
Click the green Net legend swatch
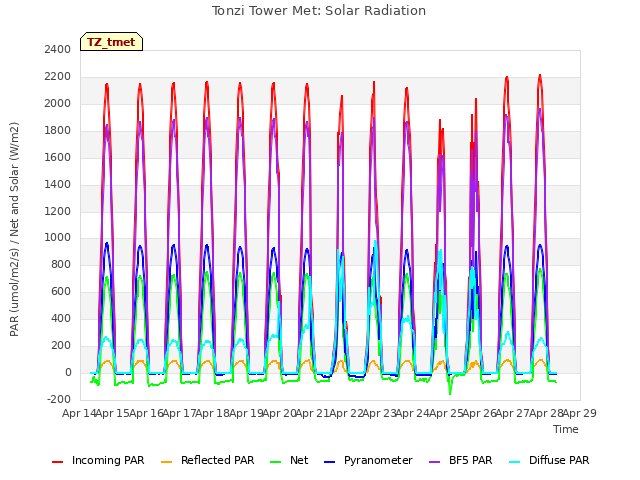276,462
